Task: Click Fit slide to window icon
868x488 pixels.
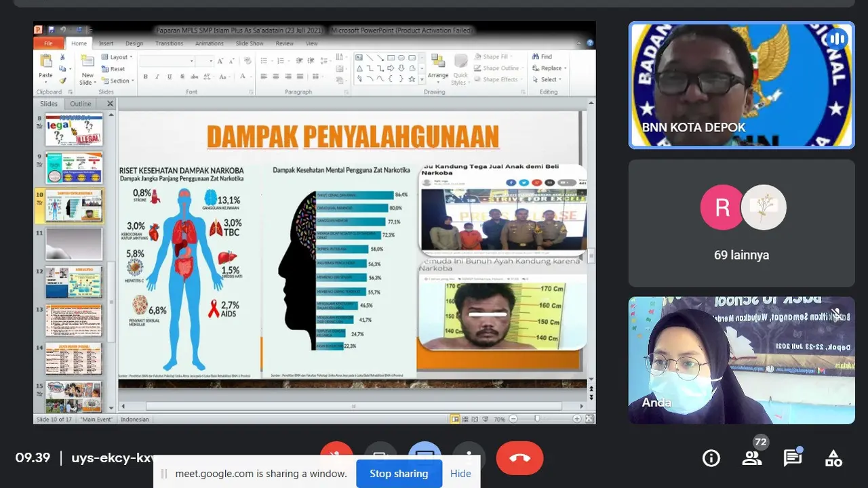Action: tap(589, 419)
